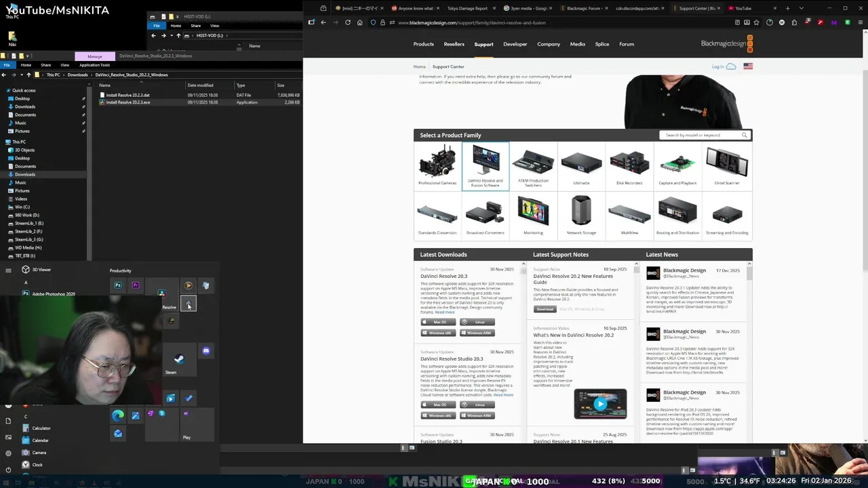Select Broadcast Converters product family
This screenshot has height=488, width=868.
click(x=486, y=216)
